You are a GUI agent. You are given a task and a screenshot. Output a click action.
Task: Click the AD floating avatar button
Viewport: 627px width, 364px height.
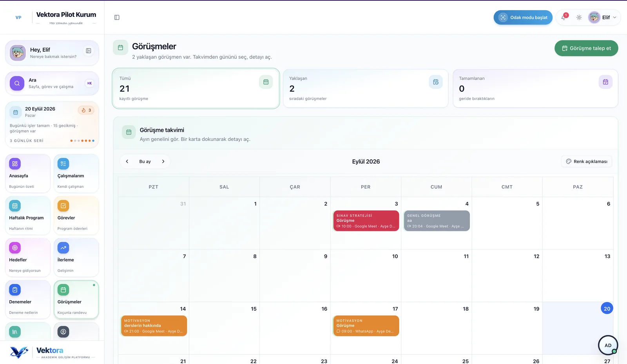[x=608, y=345]
